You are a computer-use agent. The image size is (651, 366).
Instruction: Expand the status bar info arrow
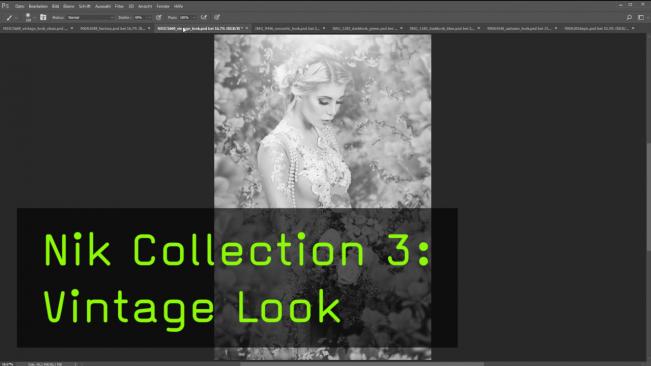point(76,364)
